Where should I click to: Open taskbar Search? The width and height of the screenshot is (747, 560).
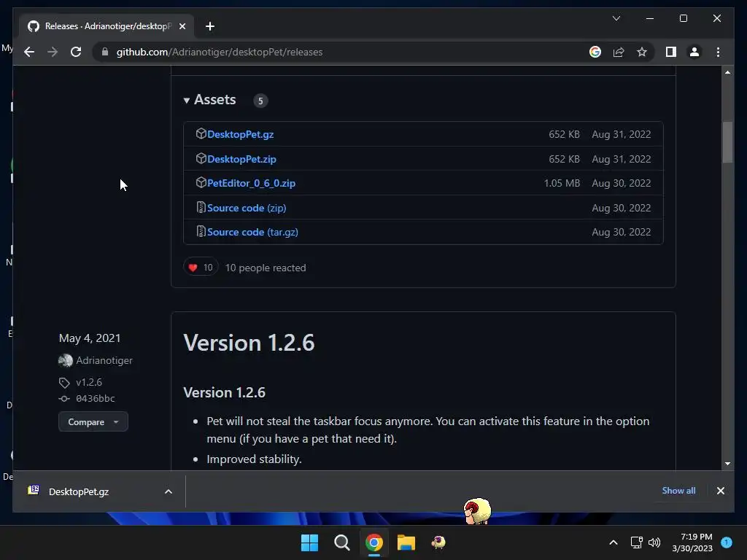(x=341, y=542)
